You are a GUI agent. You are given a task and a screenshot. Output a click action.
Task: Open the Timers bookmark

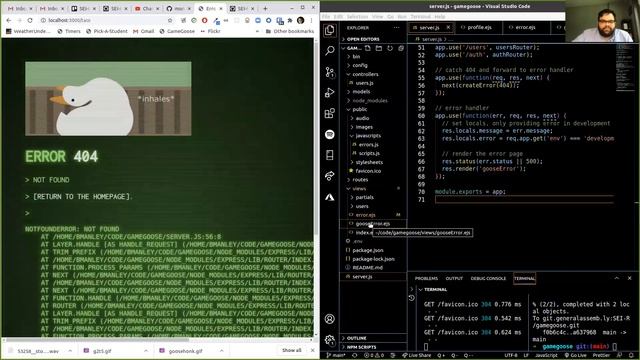[x=69, y=31]
